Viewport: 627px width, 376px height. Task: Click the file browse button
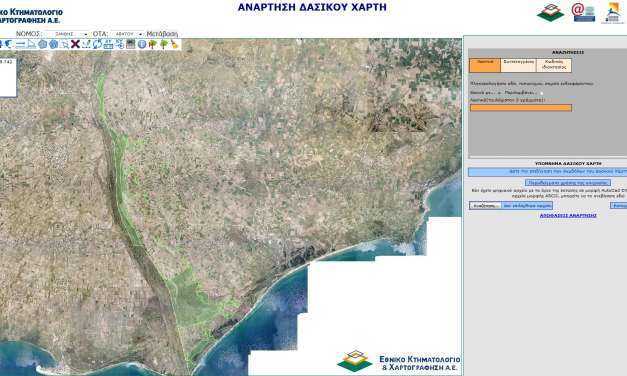(x=485, y=206)
